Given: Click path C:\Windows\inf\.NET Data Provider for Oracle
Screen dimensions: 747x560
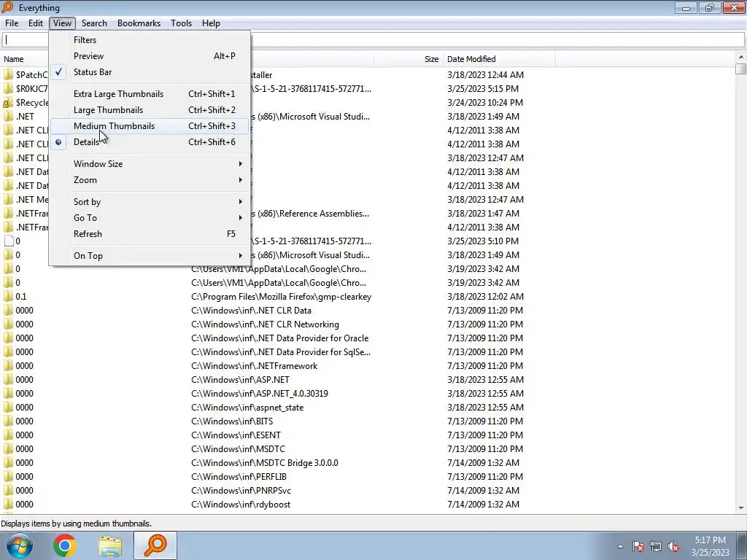Looking at the screenshot, I should [x=279, y=338].
